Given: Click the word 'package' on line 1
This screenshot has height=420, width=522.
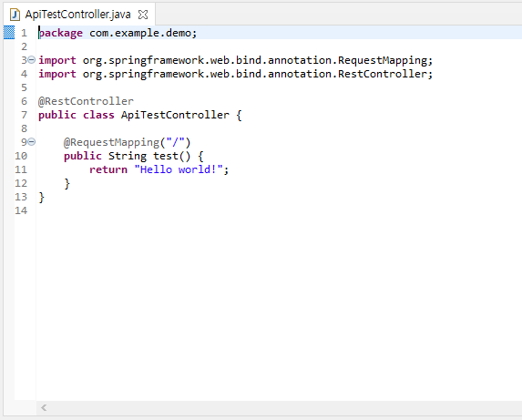Looking at the screenshot, I should 61,33.
